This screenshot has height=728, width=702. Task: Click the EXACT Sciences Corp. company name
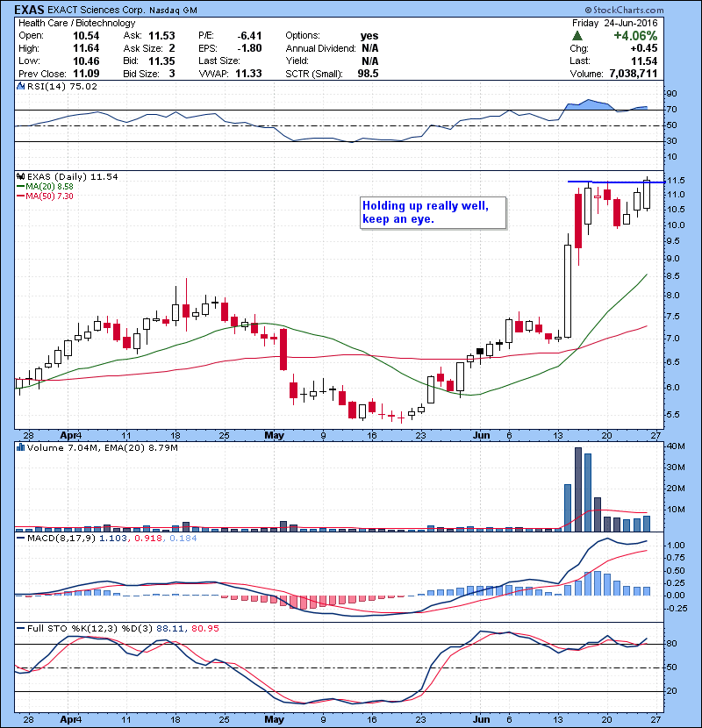pos(97,11)
